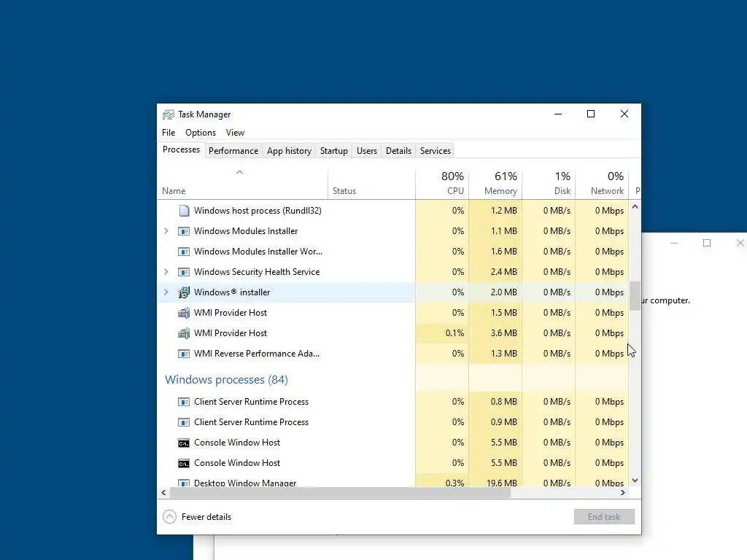Select the Processes tab
The width and height of the screenshot is (747, 560).
(x=181, y=149)
